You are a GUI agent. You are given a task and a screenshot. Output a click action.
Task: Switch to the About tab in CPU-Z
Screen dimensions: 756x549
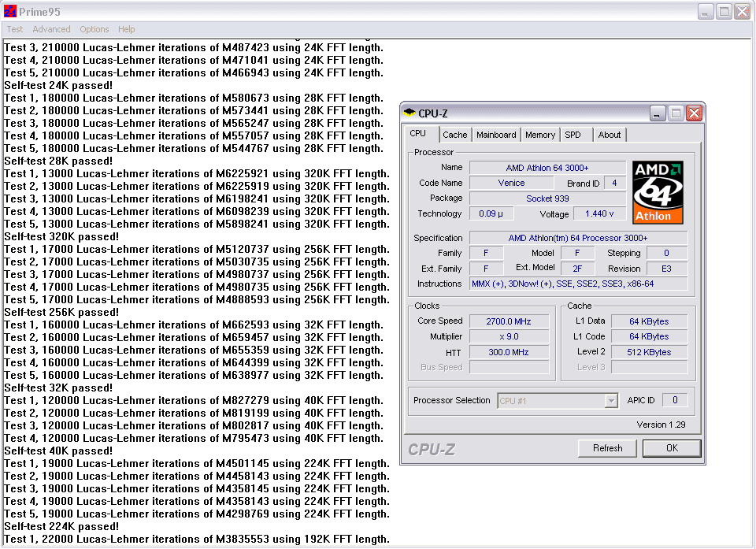[x=610, y=135]
